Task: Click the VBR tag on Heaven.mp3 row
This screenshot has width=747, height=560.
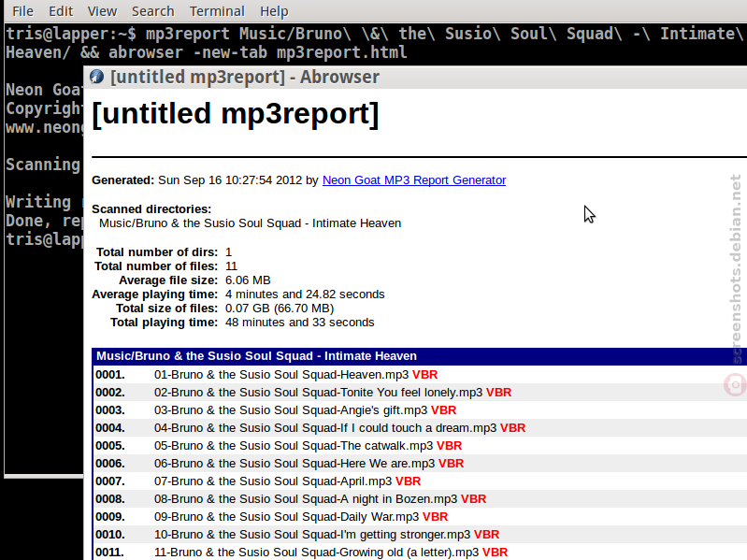Action: (425, 375)
